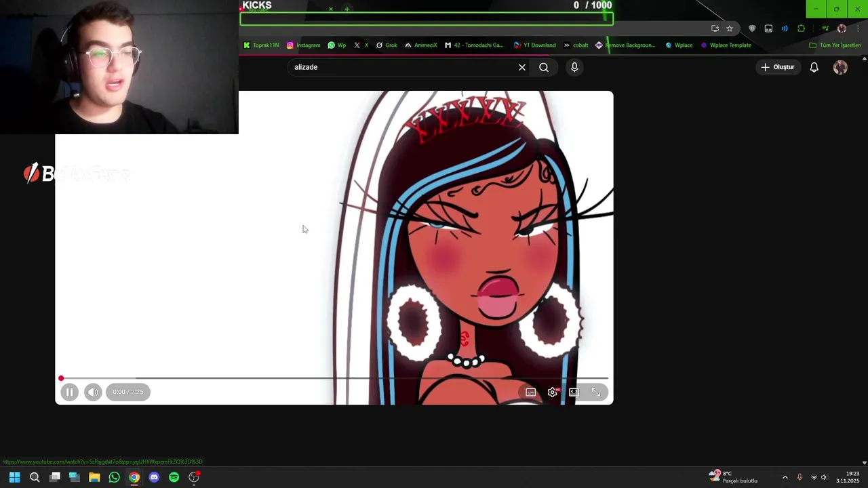Open File Explorer from taskbar
Image resolution: width=868 pixels, height=488 pixels.
pyautogui.click(x=94, y=477)
